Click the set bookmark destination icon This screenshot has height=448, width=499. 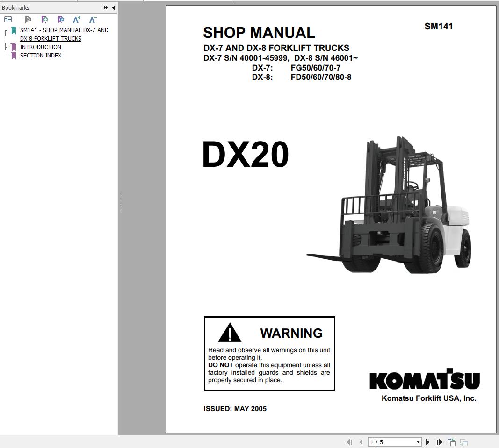61,20
